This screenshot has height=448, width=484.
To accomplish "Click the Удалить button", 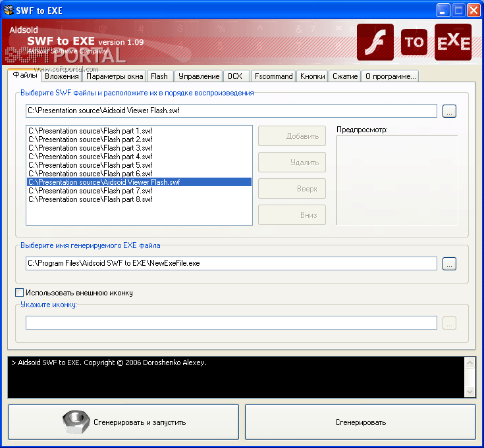I will [292, 162].
